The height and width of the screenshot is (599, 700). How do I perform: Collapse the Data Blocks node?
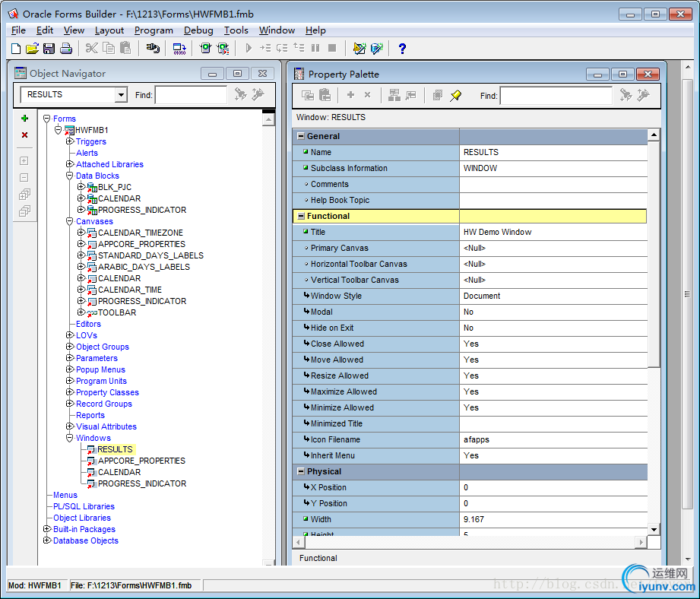[x=69, y=176]
